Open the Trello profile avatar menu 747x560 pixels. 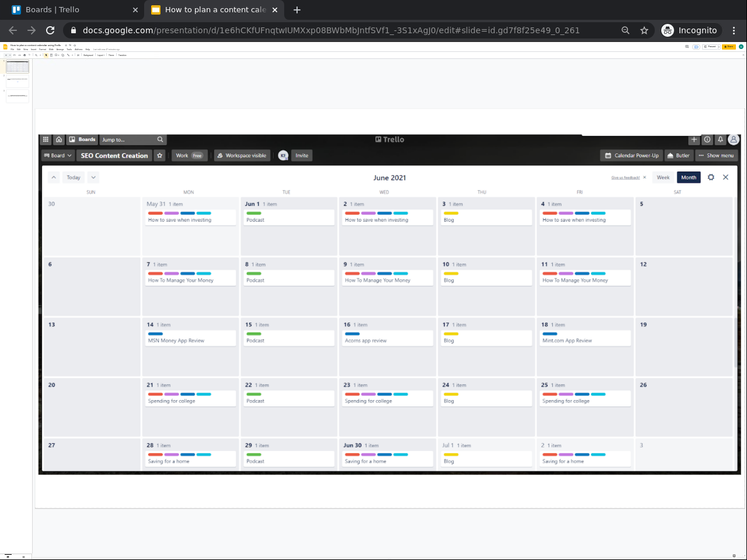click(x=734, y=139)
